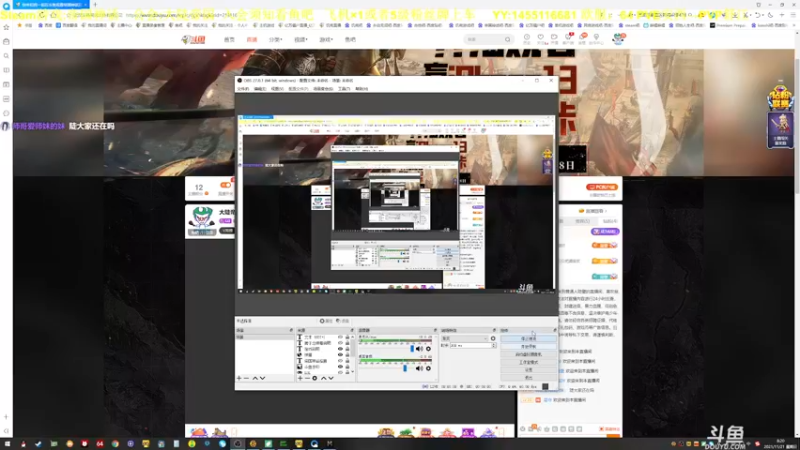Open OBS 场景集合 menu

[323, 89]
